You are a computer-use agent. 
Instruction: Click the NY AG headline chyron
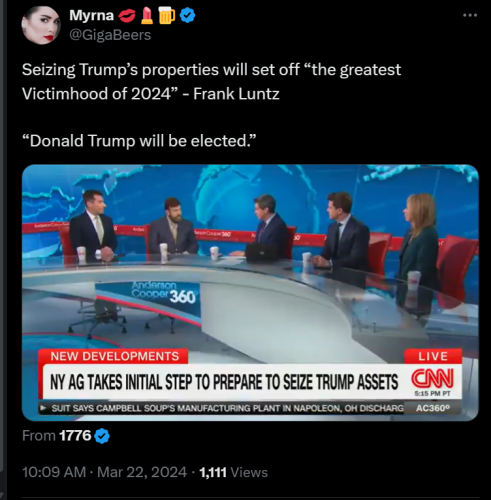(x=224, y=382)
